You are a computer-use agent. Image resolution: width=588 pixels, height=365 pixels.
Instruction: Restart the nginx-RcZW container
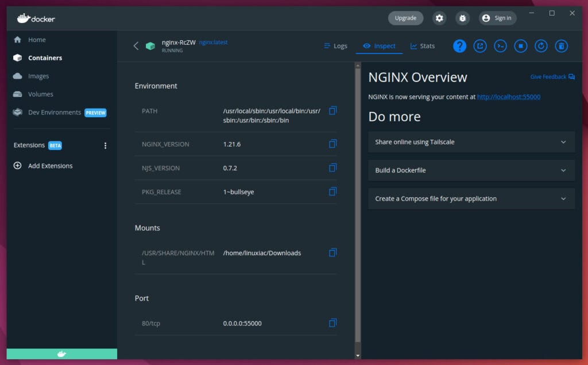click(x=541, y=46)
